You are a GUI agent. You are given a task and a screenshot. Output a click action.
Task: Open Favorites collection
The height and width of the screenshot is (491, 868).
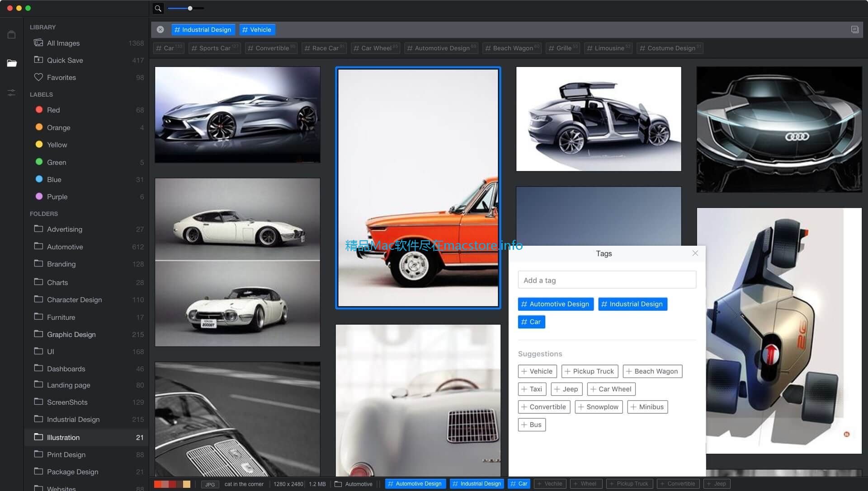87,77
